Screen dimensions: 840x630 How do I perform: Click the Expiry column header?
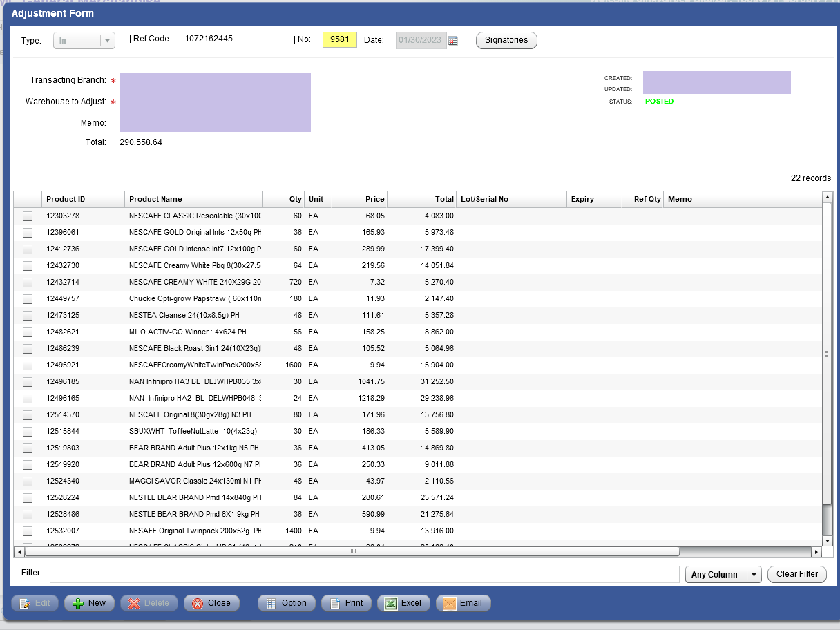[594, 199]
